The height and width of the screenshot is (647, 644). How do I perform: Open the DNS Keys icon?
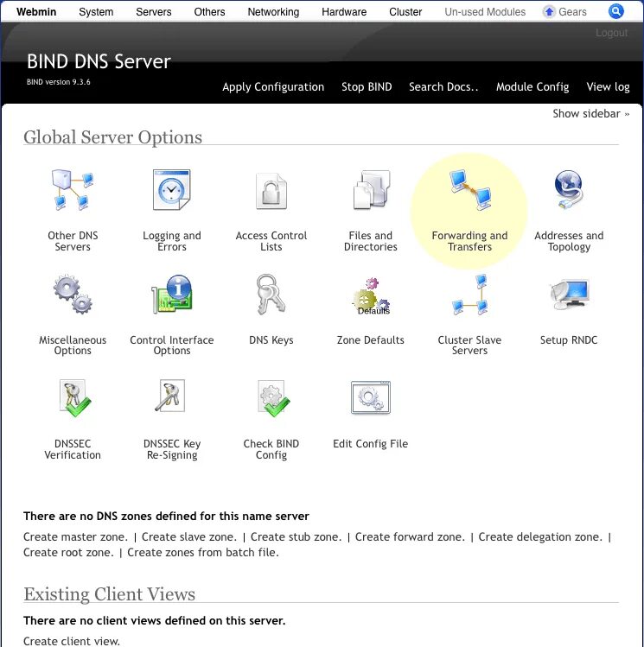click(x=271, y=295)
